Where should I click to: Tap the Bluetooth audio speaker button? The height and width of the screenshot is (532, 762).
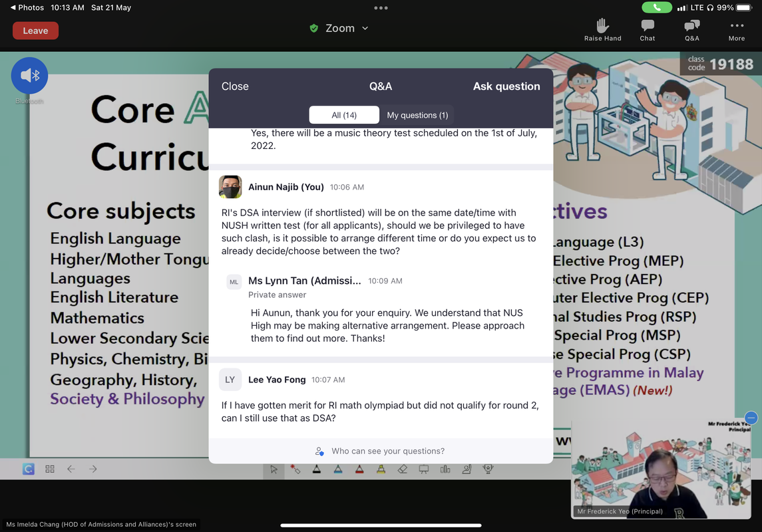pos(30,76)
